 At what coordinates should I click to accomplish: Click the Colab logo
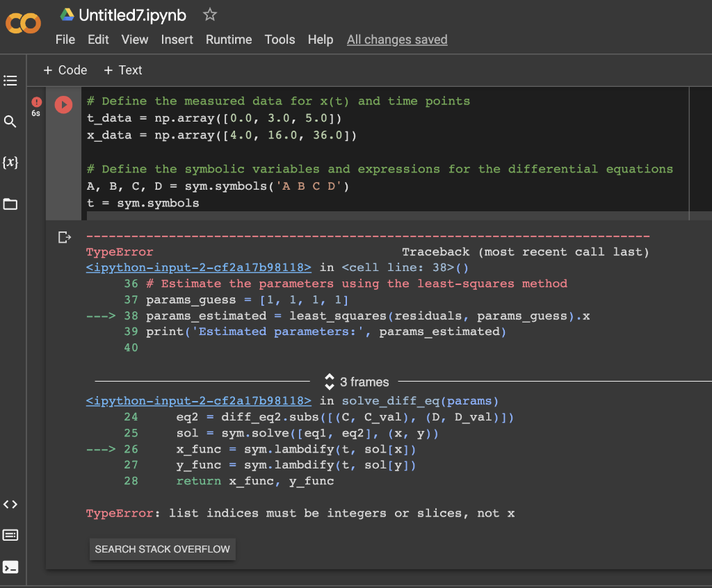[23, 23]
